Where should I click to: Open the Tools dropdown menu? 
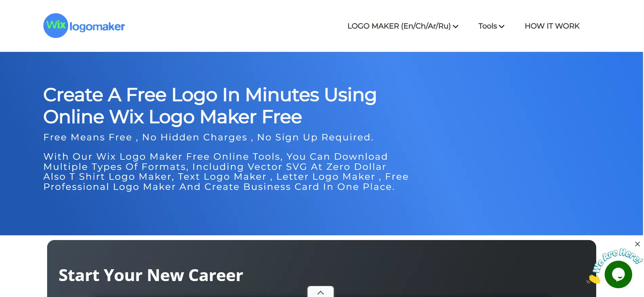(491, 26)
